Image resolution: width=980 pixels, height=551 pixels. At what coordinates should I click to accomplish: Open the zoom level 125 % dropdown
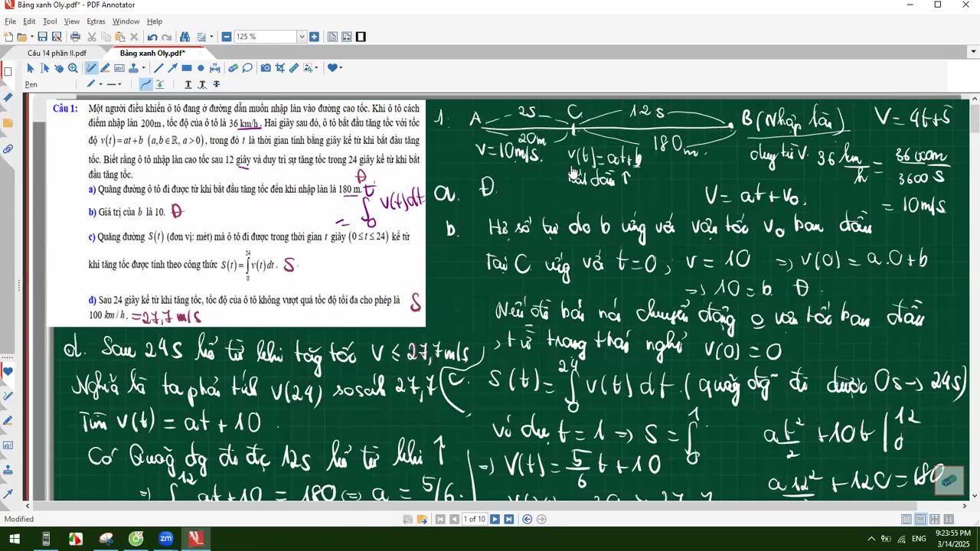click(x=302, y=37)
